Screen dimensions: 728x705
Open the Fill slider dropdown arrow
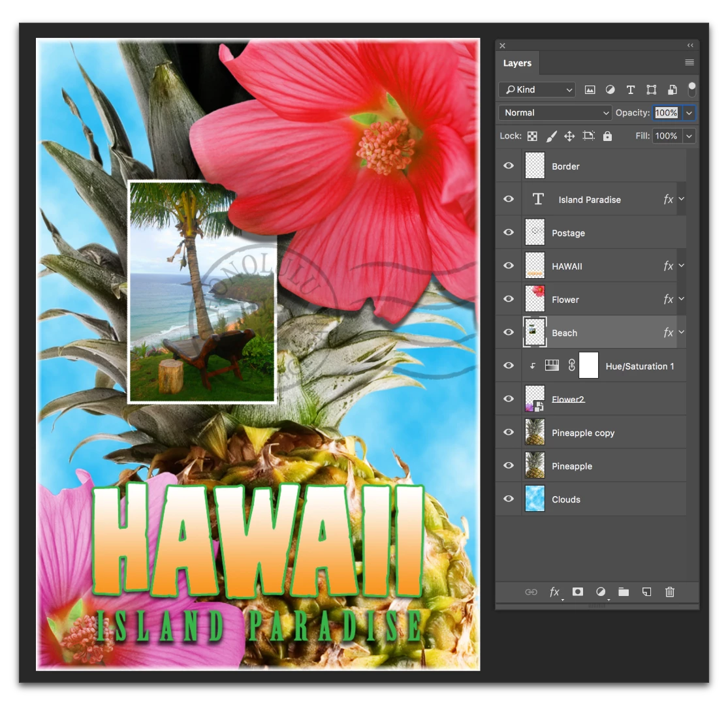pos(689,136)
